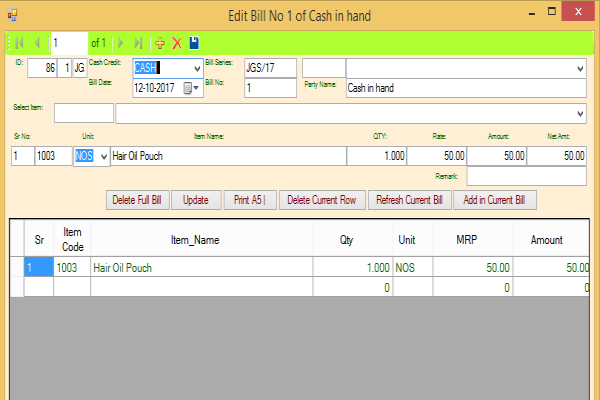Save data floppy disk icon
600x400 pixels.
194,43
